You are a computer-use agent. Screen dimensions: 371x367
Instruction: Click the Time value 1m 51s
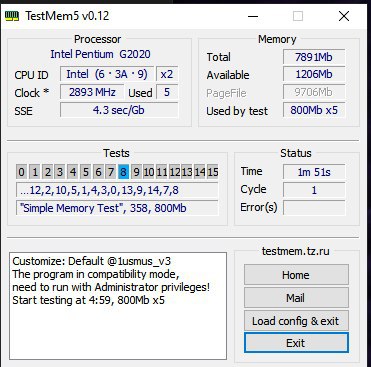[x=314, y=172]
